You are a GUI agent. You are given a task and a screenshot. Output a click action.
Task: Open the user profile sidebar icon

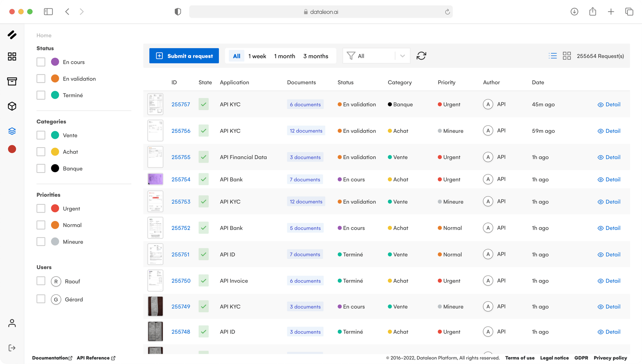[x=12, y=323]
